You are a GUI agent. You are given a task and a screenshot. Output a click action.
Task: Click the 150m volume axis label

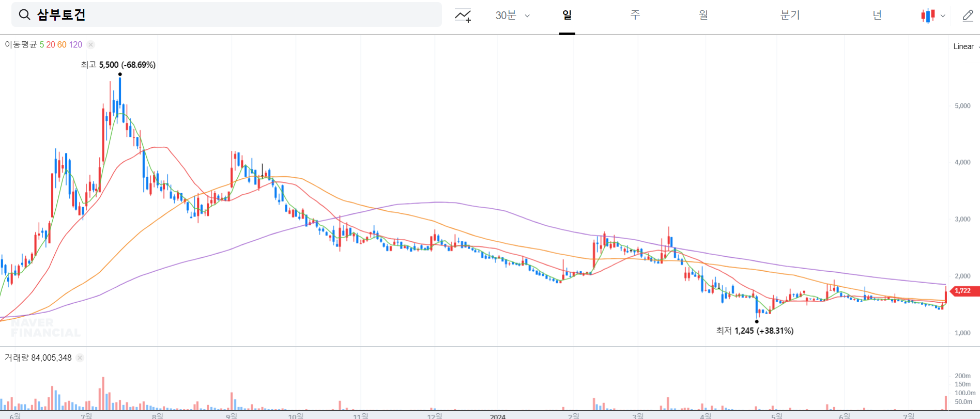click(962, 384)
